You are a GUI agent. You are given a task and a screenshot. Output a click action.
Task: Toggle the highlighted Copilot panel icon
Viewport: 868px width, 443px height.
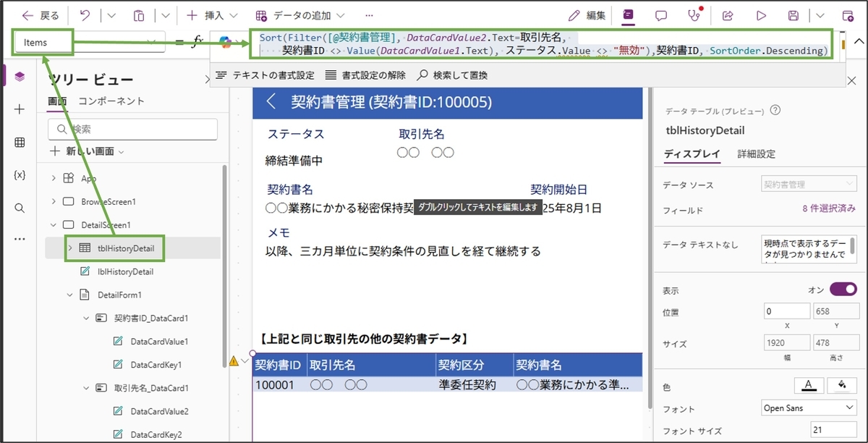[628, 14]
